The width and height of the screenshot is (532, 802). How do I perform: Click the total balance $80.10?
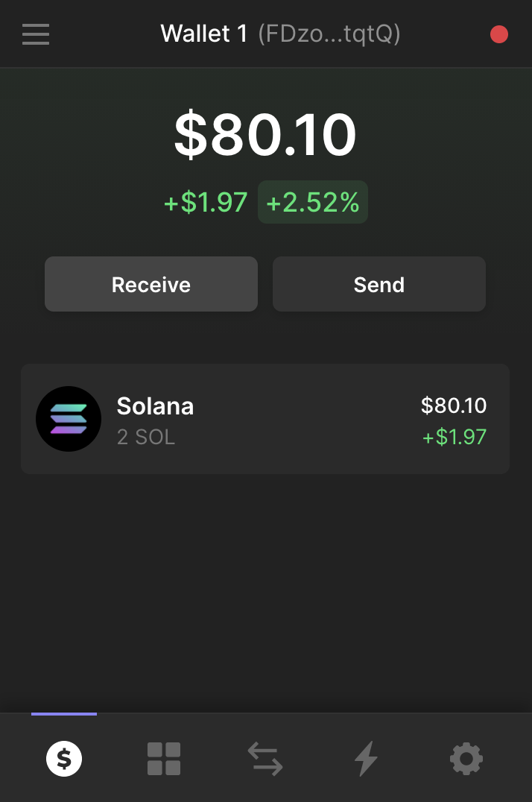[265, 134]
